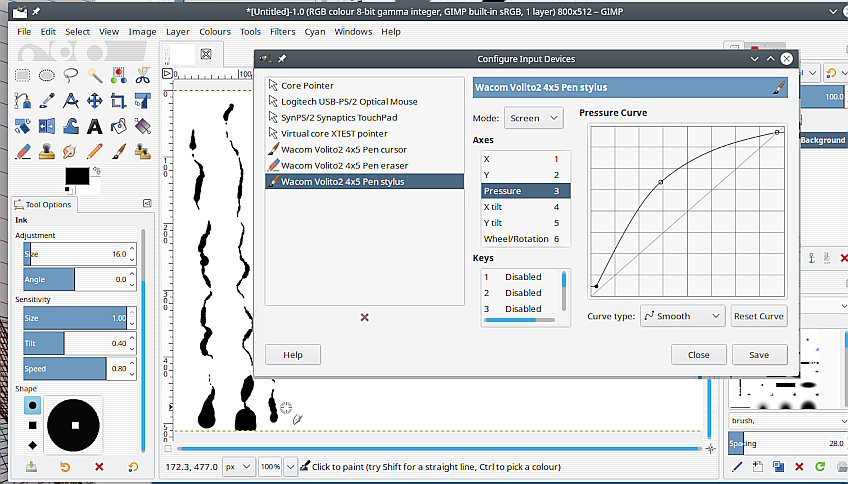Screen dimensions: 848x484
Task: Click the delete device X icon
Action: [x=364, y=317]
